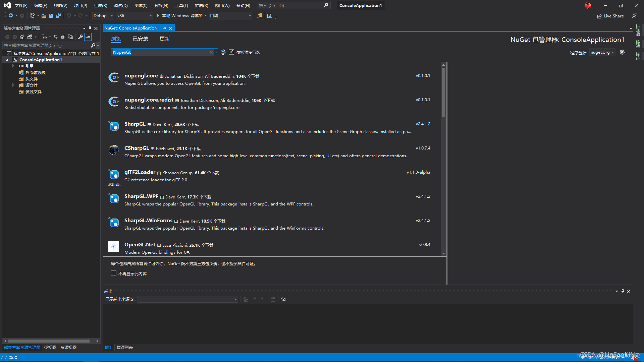The height and width of the screenshot is (362, 644).
Task: Click the open file folder icon
Action: (x=44, y=16)
